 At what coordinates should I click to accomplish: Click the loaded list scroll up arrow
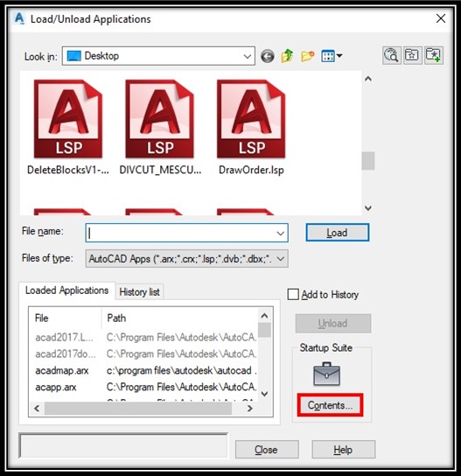coord(264,316)
